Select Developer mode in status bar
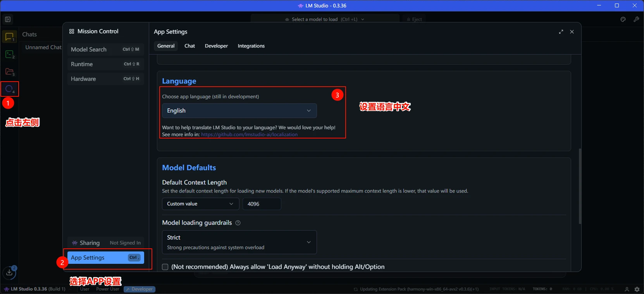This screenshot has height=294, width=644. tap(139, 289)
